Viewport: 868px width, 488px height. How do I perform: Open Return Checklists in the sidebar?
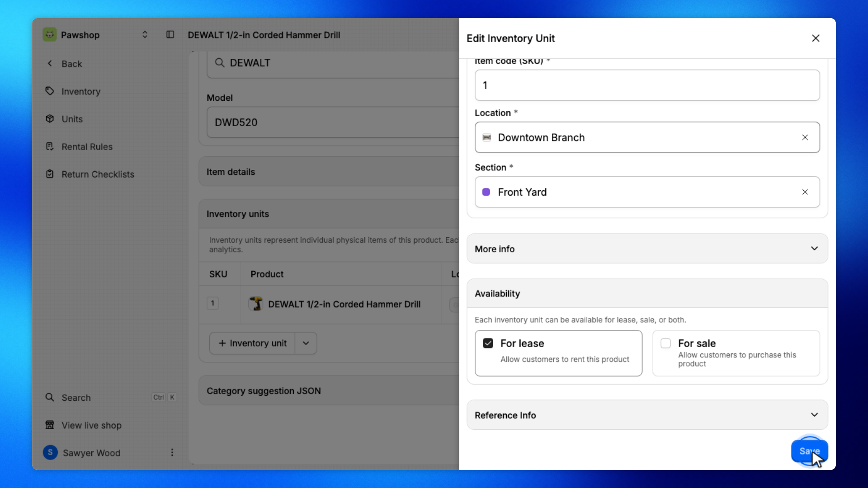point(98,174)
